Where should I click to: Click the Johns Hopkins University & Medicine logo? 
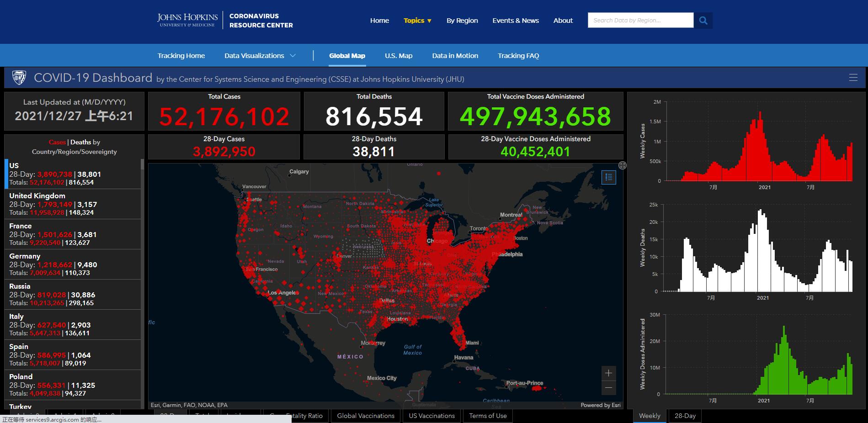point(187,20)
